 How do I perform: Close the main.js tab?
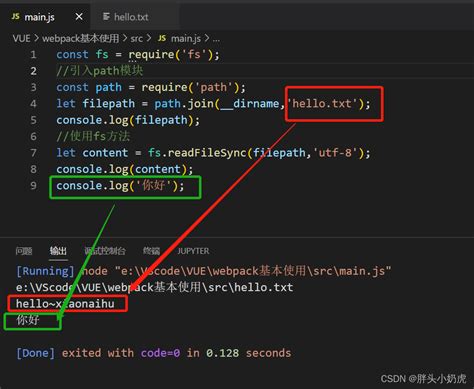(79, 16)
